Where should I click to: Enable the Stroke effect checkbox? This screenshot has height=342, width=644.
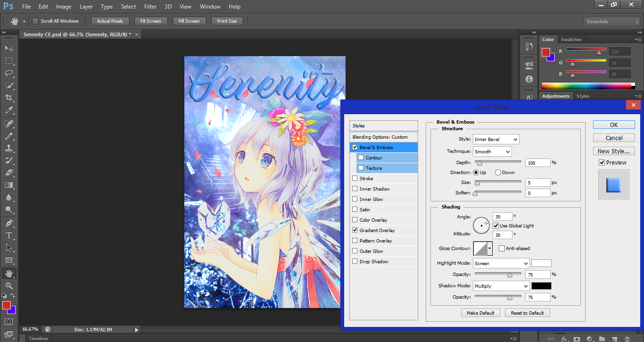point(355,178)
